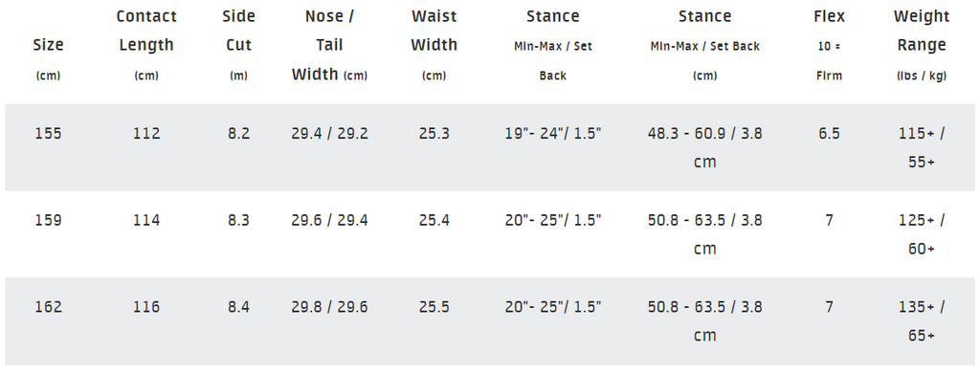Select side cut value 8.3
980x373 pixels.
pyautogui.click(x=238, y=221)
